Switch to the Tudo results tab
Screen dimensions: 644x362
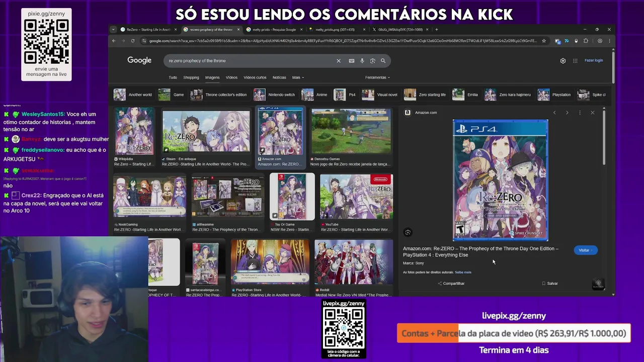(173, 77)
